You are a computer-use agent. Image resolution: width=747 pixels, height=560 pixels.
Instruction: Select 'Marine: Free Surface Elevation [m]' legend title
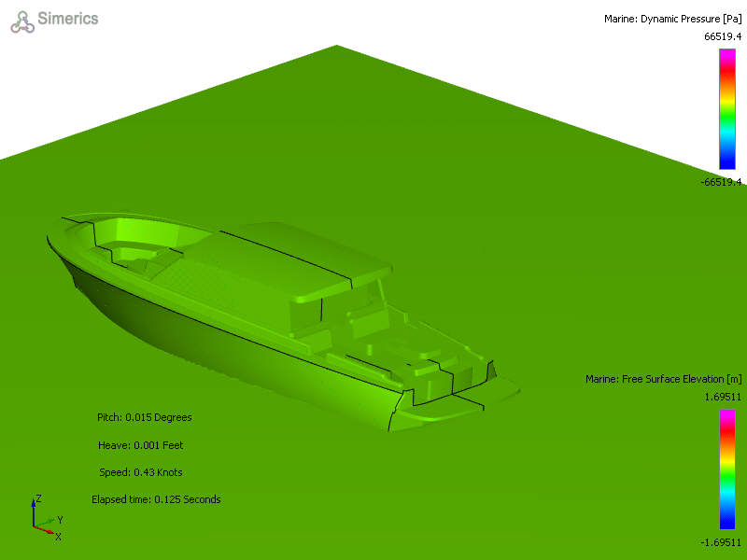(664, 379)
